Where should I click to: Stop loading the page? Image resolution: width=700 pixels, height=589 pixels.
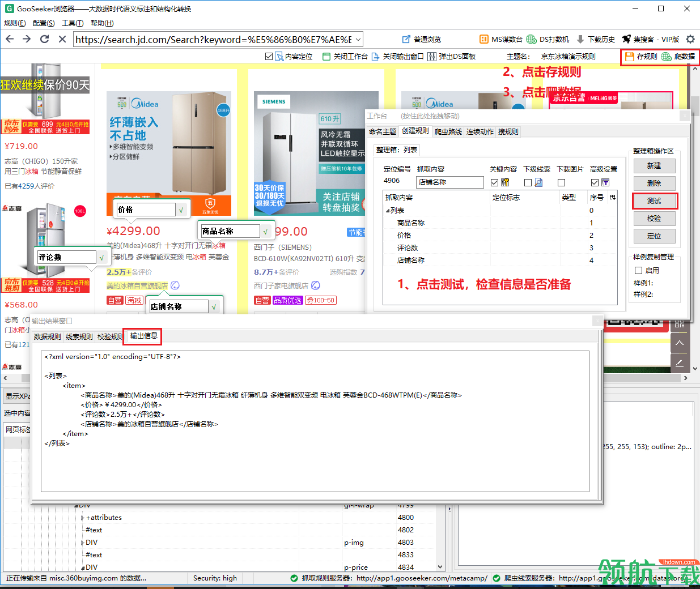click(x=62, y=39)
